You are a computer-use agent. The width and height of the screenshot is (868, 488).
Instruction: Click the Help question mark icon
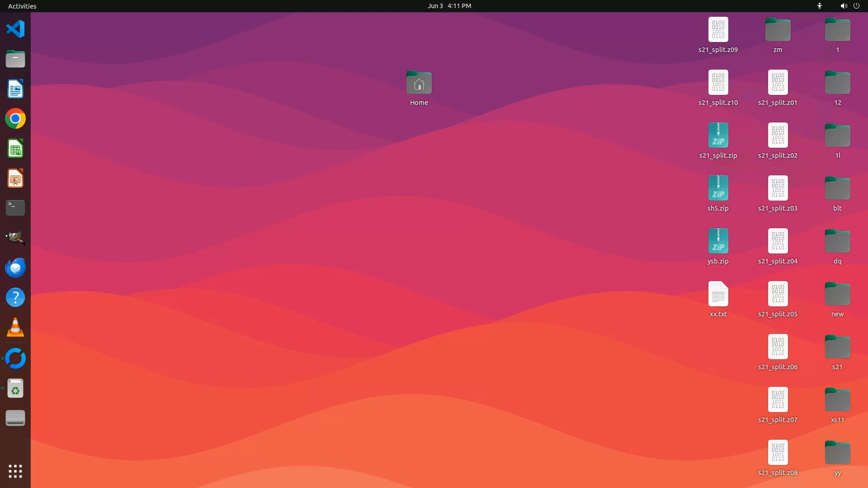(x=15, y=297)
